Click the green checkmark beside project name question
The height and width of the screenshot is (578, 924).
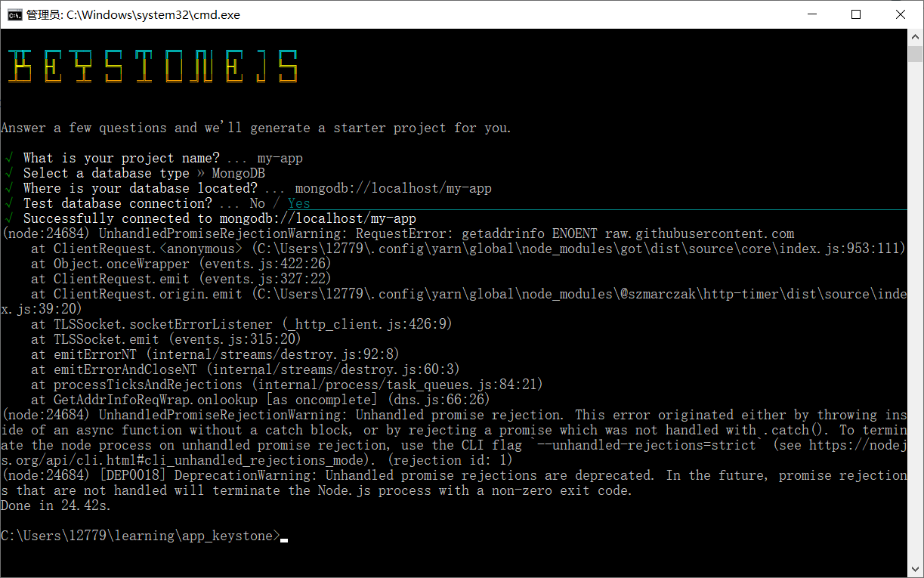tap(9, 157)
